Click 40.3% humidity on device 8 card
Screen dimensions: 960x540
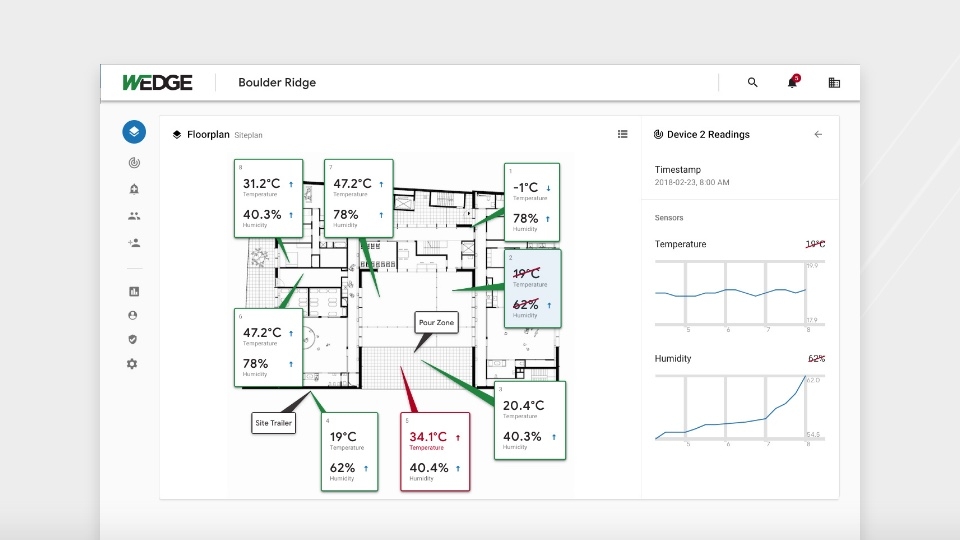coord(262,215)
